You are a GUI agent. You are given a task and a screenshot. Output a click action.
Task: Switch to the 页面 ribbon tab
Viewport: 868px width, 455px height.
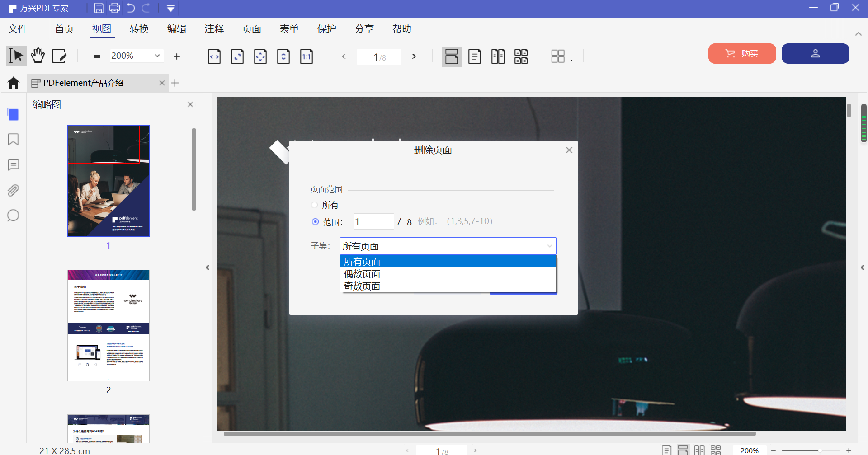click(x=252, y=28)
